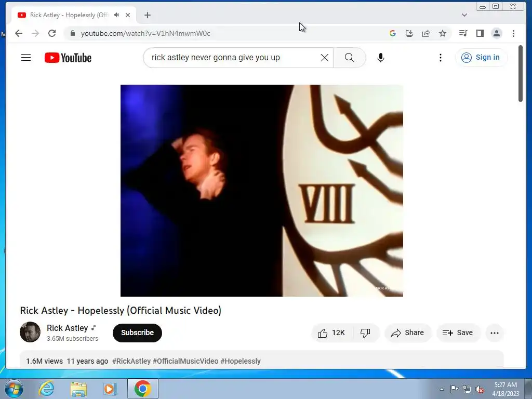This screenshot has height=399, width=532.
Task: Open the Rick Astley channel name link
Action: [x=68, y=328]
